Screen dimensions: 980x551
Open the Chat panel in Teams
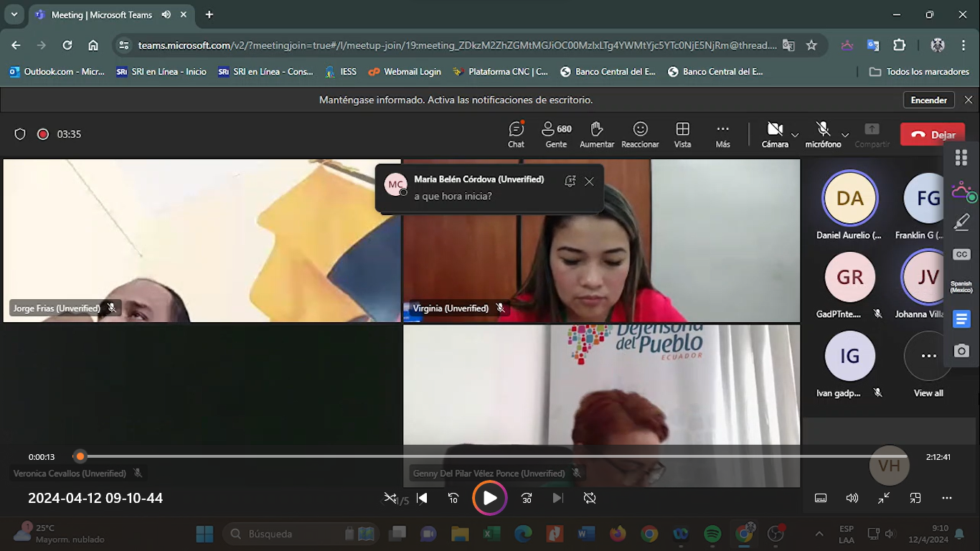[x=516, y=134]
